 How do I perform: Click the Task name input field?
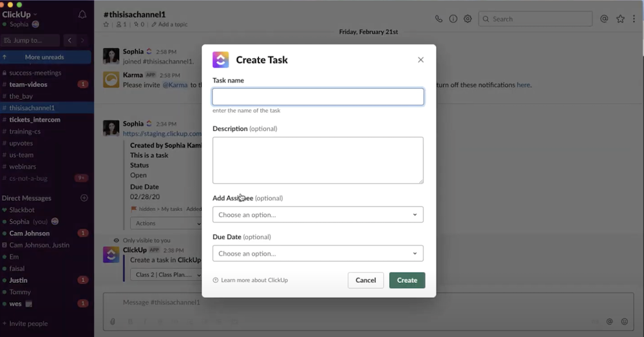coord(318,97)
